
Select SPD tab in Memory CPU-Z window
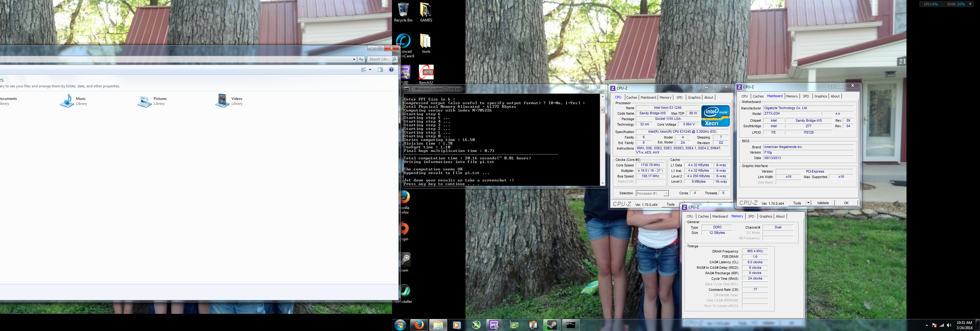coord(751,216)
